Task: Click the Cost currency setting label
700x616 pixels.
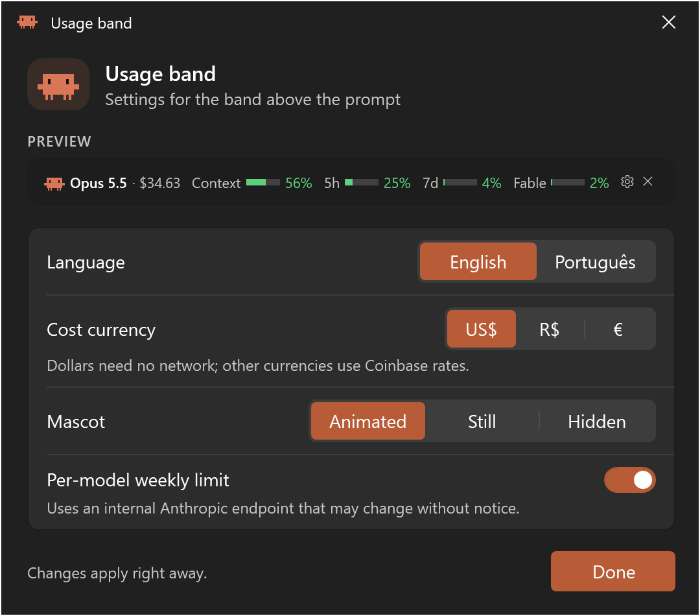Action: (x=101, y=330)
